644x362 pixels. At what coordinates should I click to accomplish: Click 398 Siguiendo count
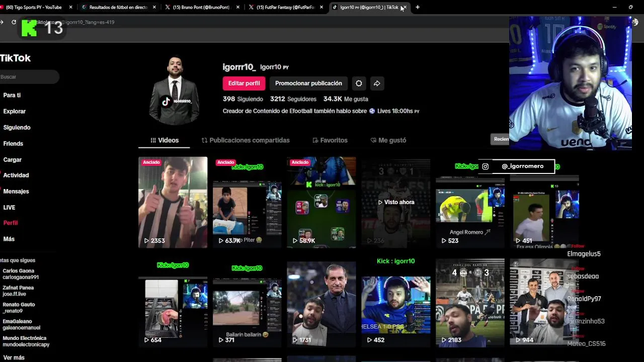(243, 99)
